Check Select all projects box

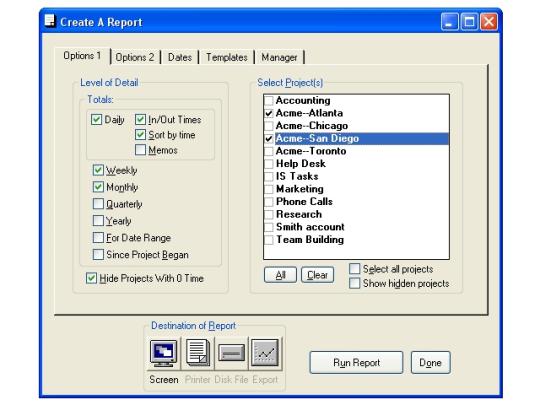[354, 269]
